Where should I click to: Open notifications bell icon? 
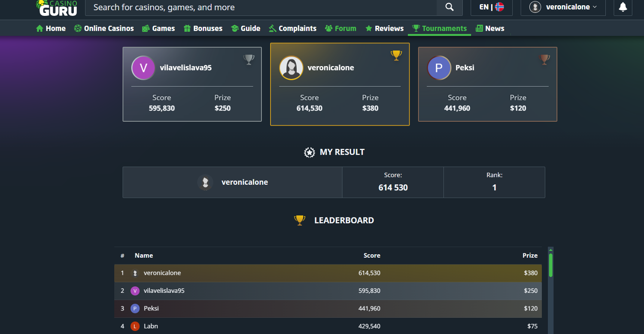(x=623, y=7)
